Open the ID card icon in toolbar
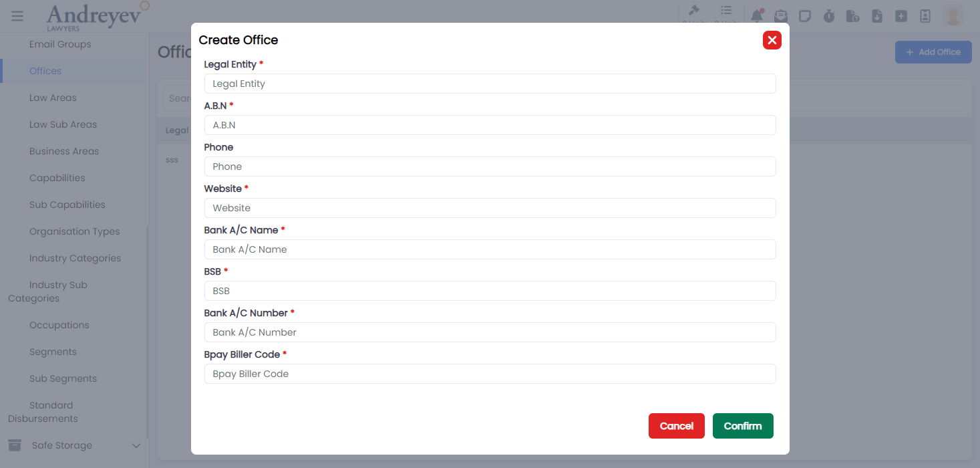The image size is (980, 468). tap(925, 15)
